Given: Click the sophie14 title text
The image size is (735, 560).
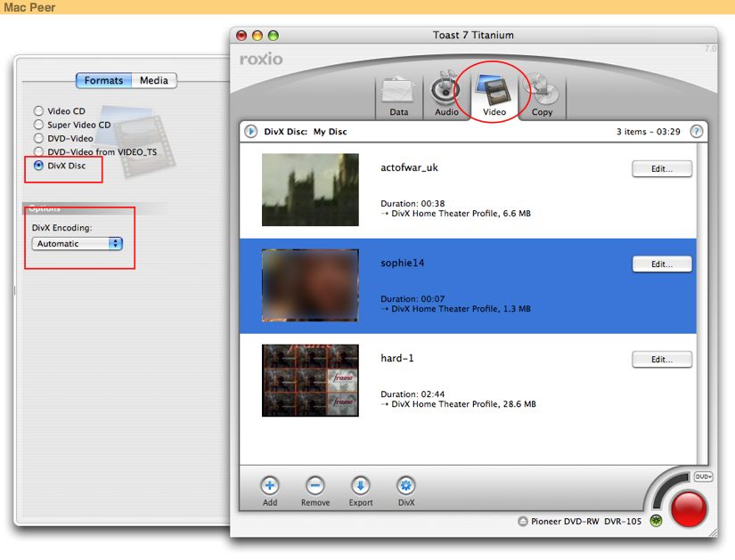Looking at the screenshot, I should point(402,263).
